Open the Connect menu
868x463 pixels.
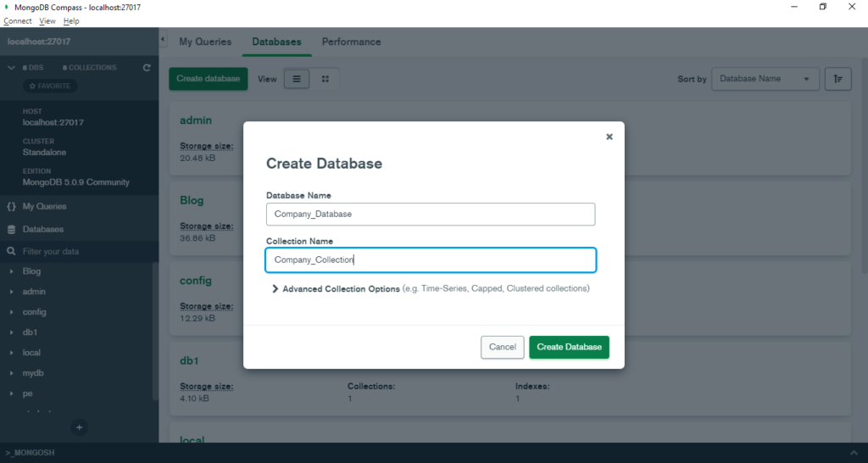(17, 20)
